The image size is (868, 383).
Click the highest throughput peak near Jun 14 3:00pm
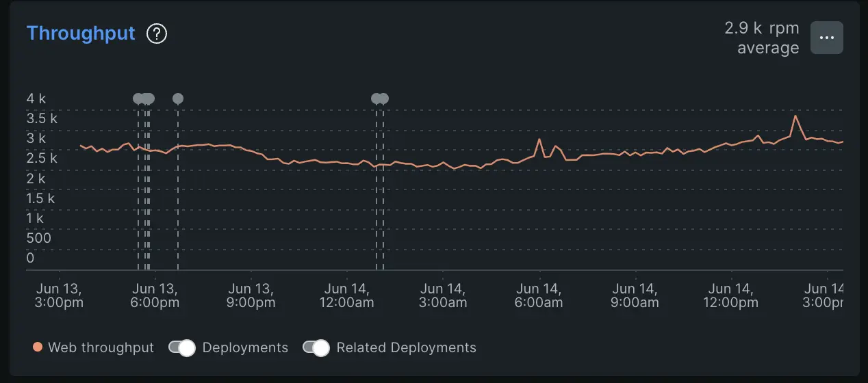point(795,116)
